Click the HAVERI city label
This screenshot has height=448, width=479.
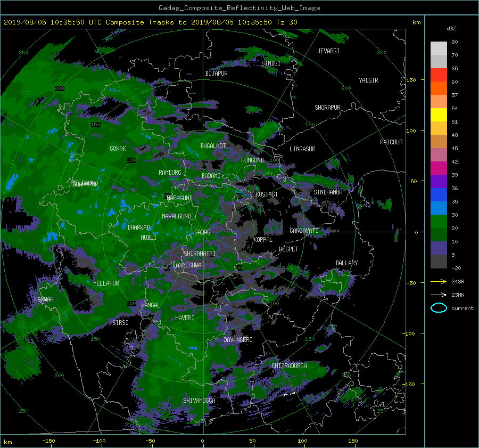coord(185,318)
